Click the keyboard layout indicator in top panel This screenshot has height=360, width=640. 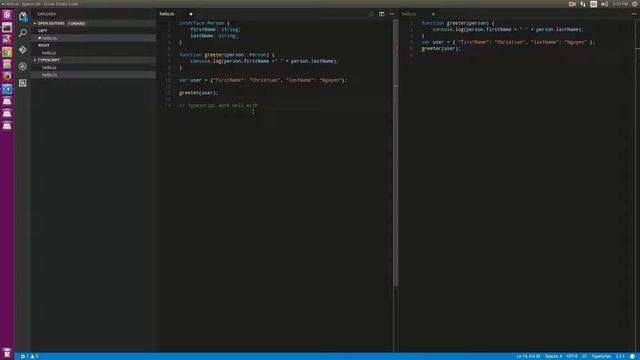(593, 4)
